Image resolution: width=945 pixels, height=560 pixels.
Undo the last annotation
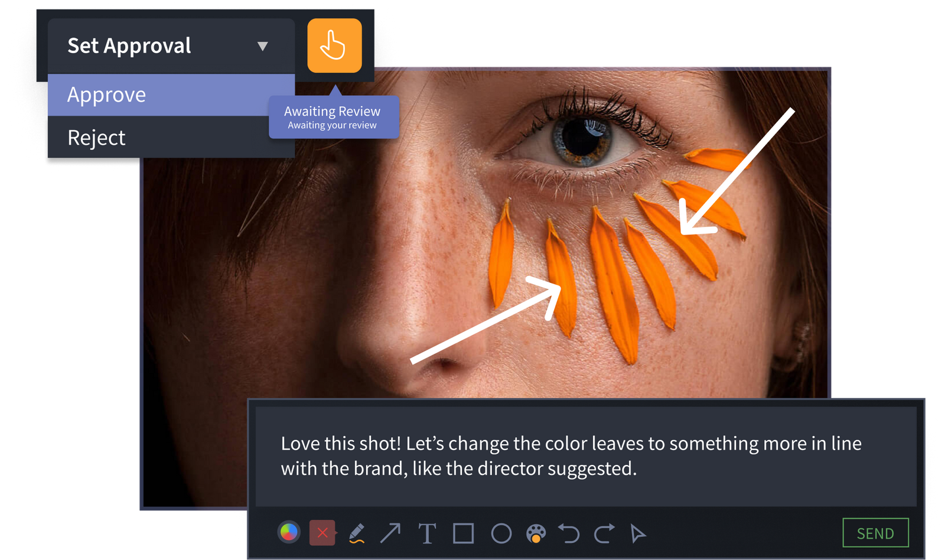click(569, 533)
